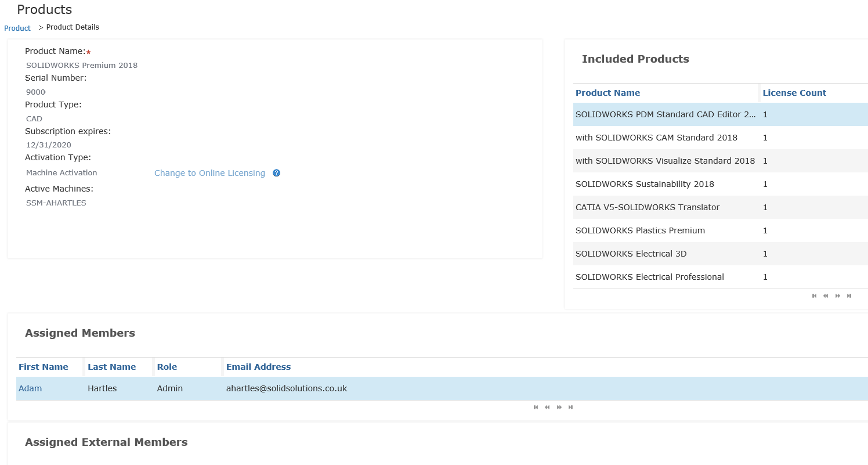Sort Assigned Members by Email Address

[258, 367]
